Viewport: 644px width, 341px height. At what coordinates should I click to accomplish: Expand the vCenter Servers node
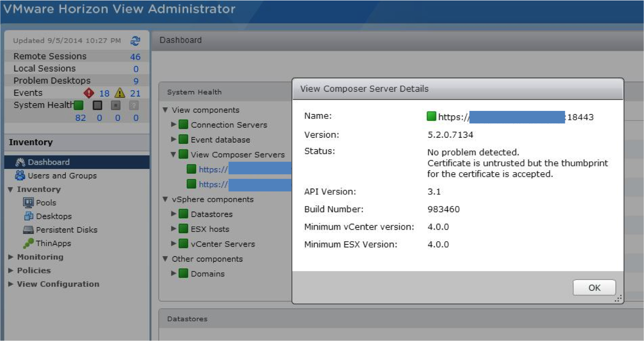[174, 244]
